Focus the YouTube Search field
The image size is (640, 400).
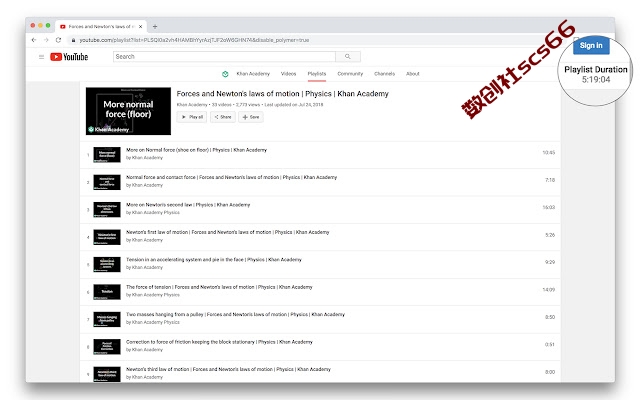pos(224,57)
